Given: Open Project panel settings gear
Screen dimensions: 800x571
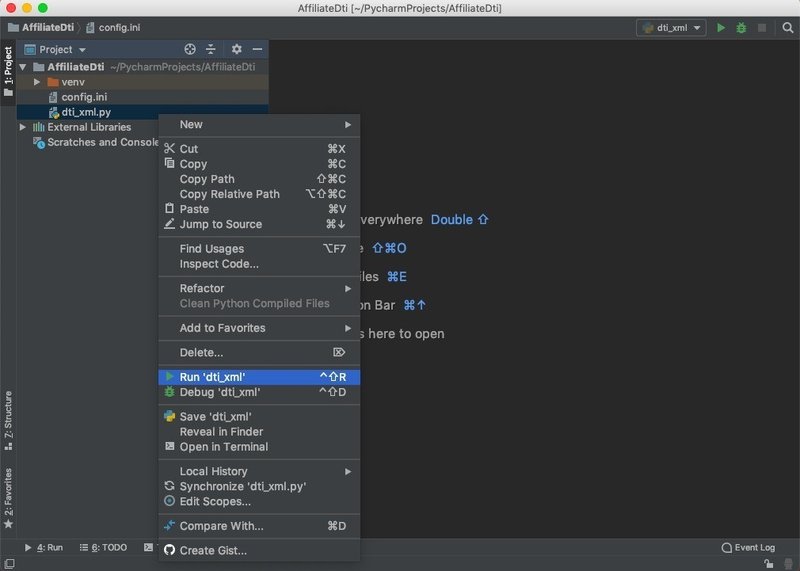Looking at the screenshot, I should click(236, 49).
